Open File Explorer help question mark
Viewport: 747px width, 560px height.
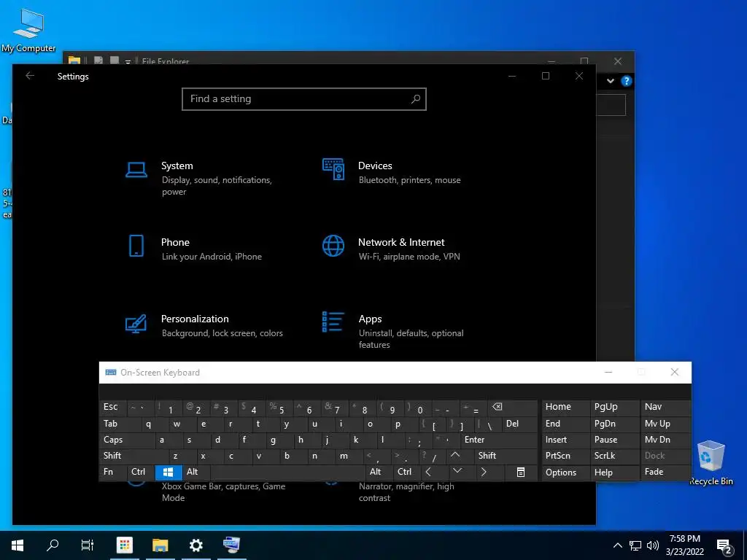tap(626, 81)
